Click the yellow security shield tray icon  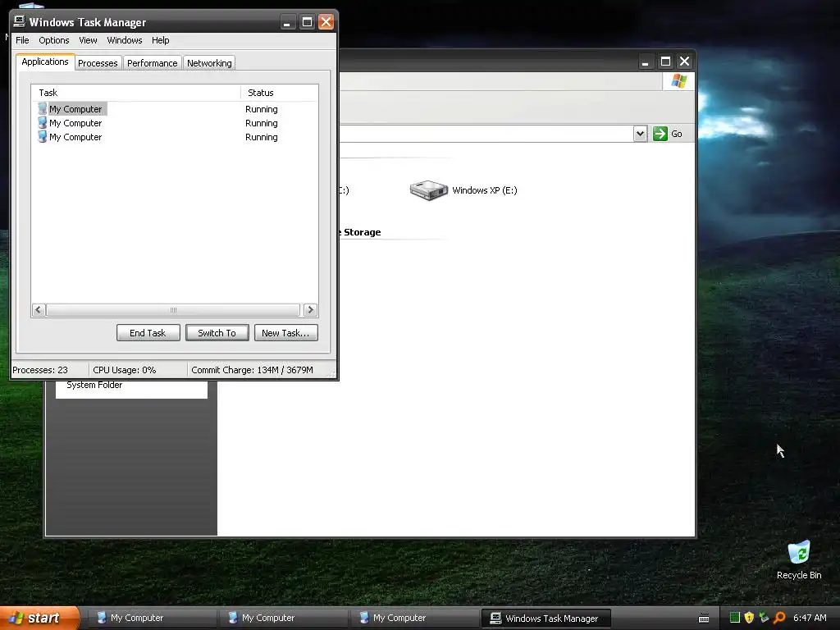coord(749,618)
